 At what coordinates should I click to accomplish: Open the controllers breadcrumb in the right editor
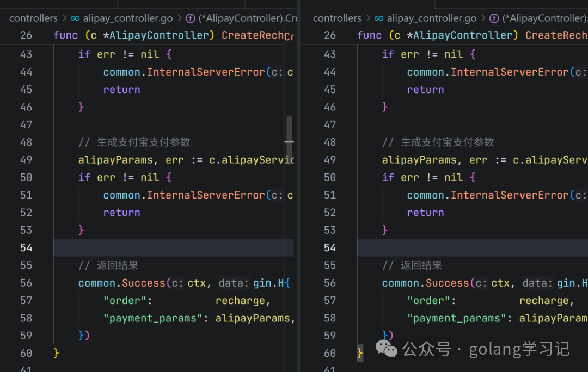[x=337, y=18]
